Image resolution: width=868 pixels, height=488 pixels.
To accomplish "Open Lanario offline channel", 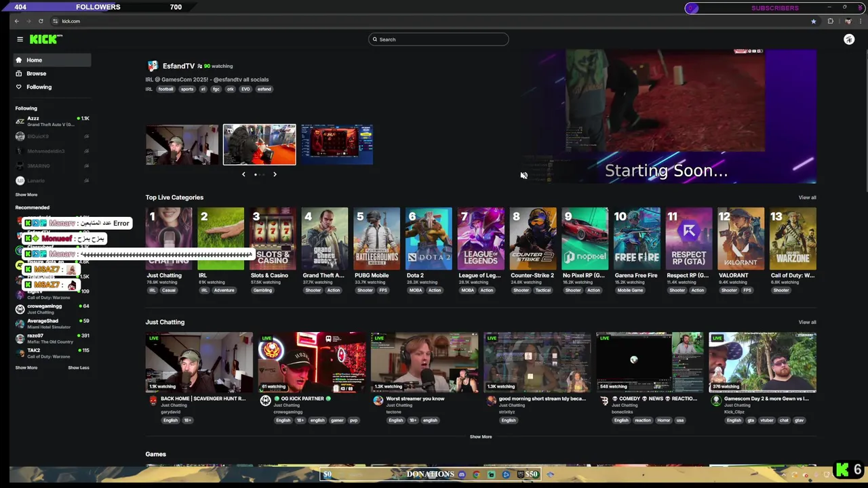I will pyautogui.click(x=52, y=181).
